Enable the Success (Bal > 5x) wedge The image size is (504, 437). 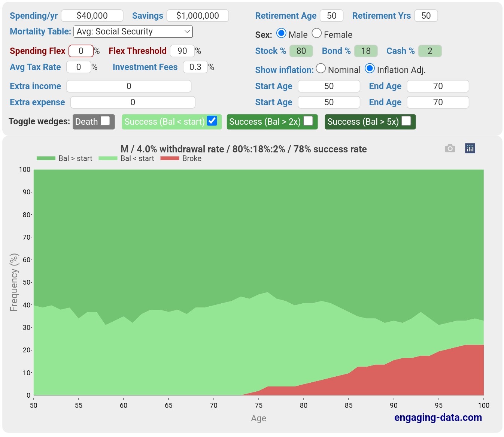[406, 121]
